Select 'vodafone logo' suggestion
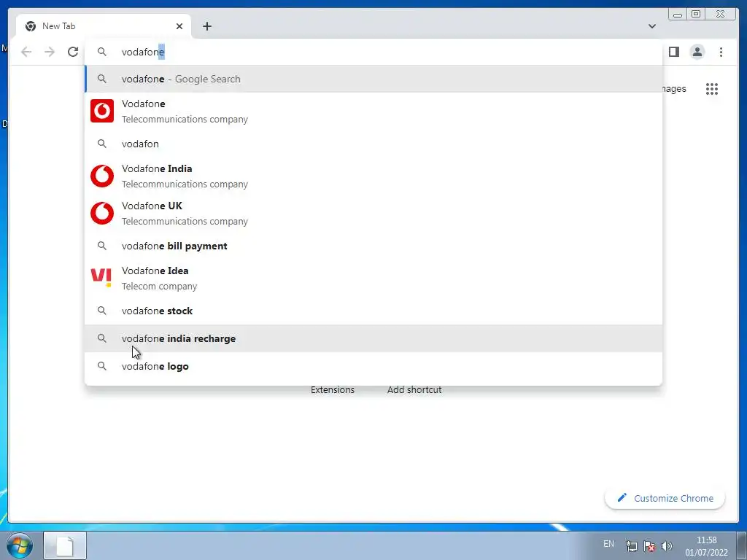The image size is (747, 560). coord(373,366)
